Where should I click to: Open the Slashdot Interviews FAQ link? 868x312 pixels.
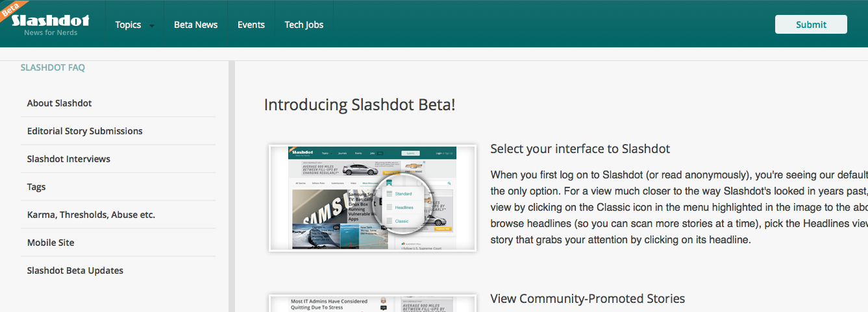point(69,159)
